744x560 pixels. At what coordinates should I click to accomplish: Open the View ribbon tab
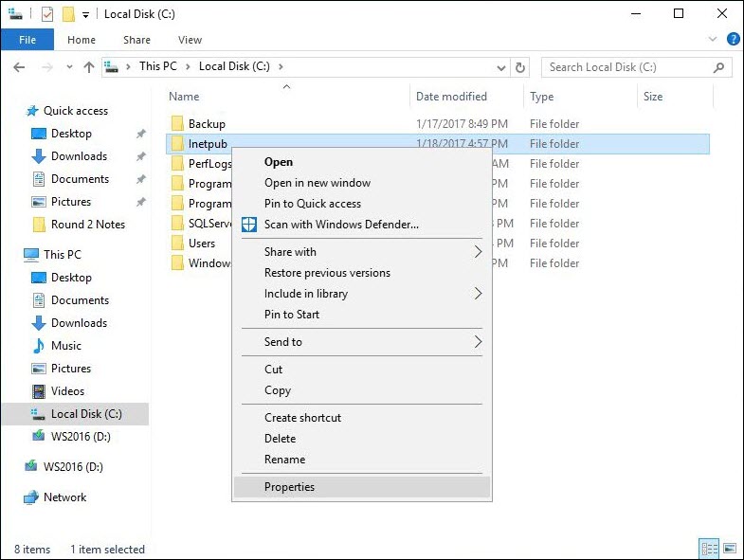[190, 40]
